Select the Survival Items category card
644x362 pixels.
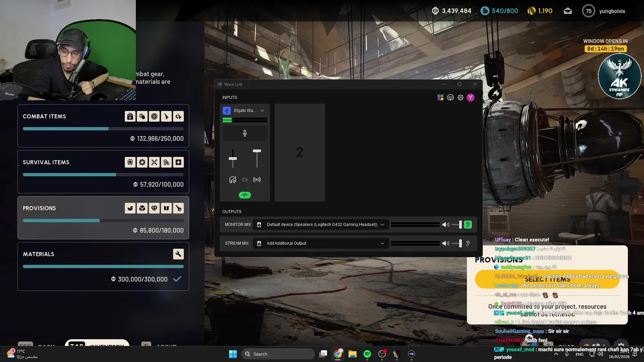coord(103,172)
